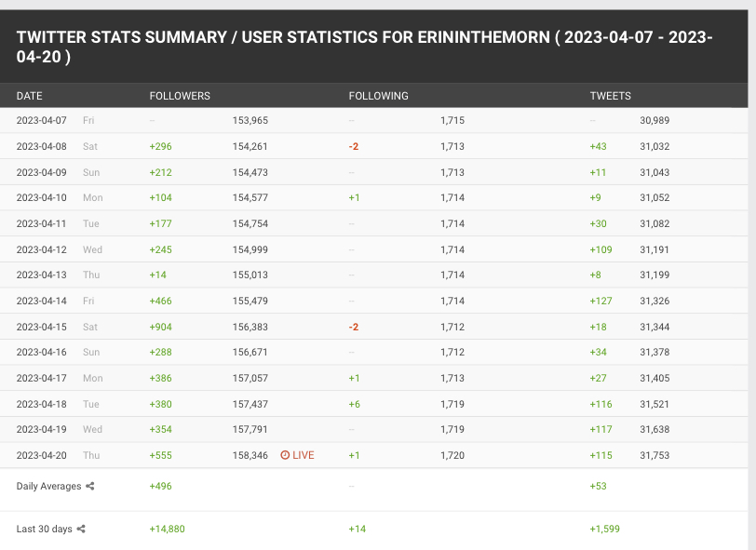Click the FOLLOWERS column header
The image size is (756, 550).
point(180,96)
